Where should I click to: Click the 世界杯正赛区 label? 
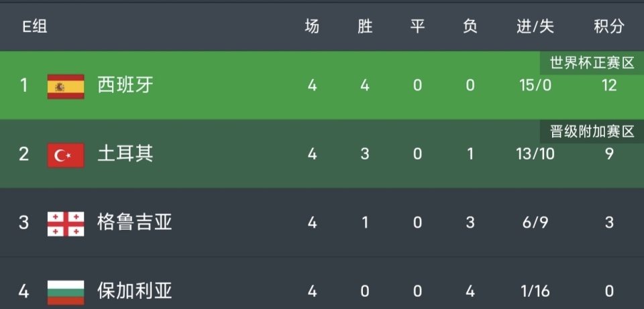click(592, 64)
